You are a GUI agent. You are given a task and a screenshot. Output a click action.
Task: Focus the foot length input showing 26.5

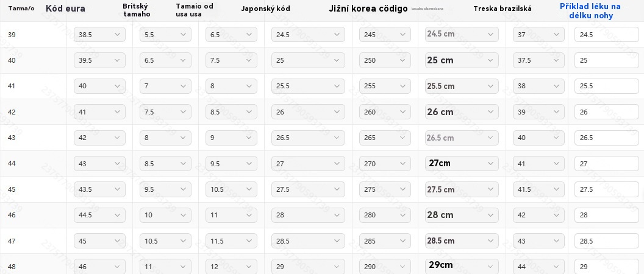click(606, 138)
